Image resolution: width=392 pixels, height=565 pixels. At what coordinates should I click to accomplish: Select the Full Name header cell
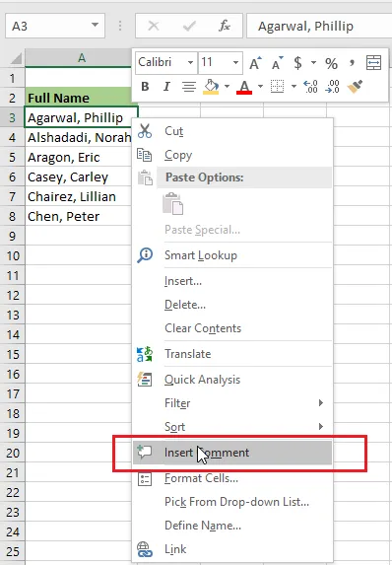click(x=79, y=98)
